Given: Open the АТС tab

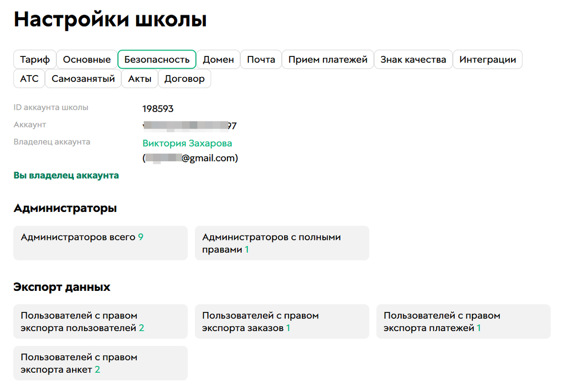Looking at the screenshot, I should pyautogui.click(x=29, y=78).
